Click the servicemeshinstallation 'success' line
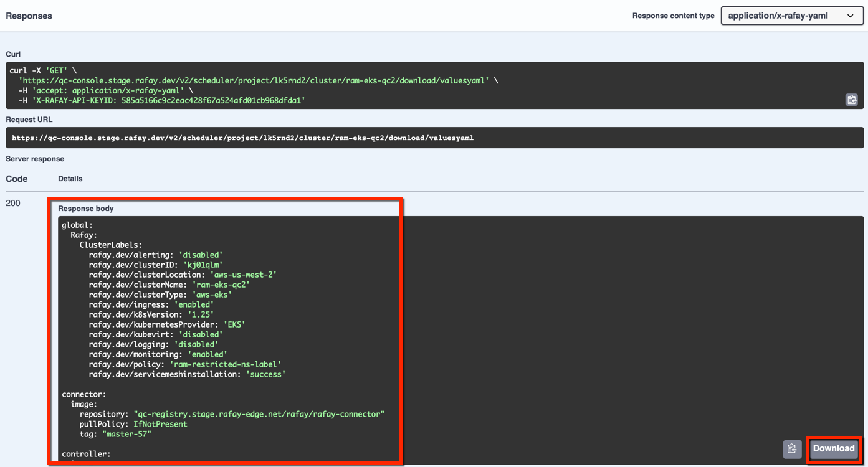 click(x=187, y=375)
